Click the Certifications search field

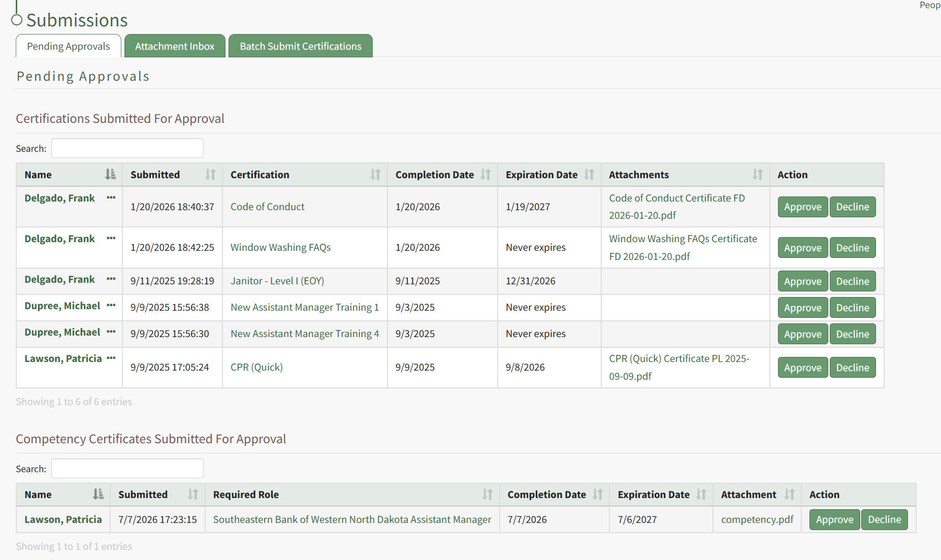(x=127, y=148)
